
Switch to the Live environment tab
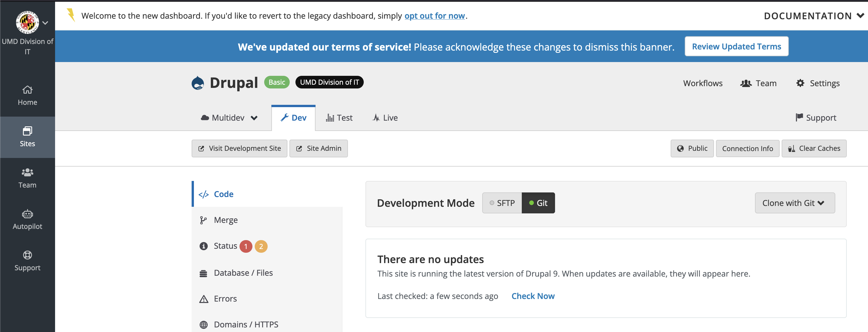[x=385, y=118]
